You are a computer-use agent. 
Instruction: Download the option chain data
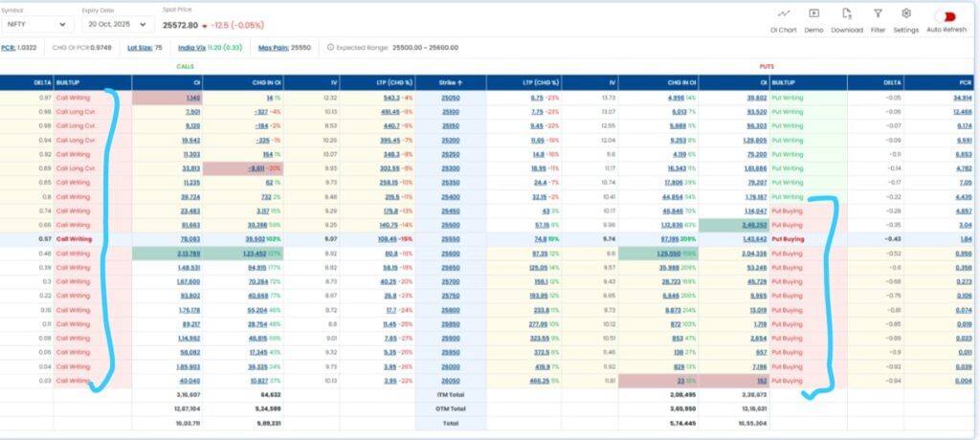[846, 14]
